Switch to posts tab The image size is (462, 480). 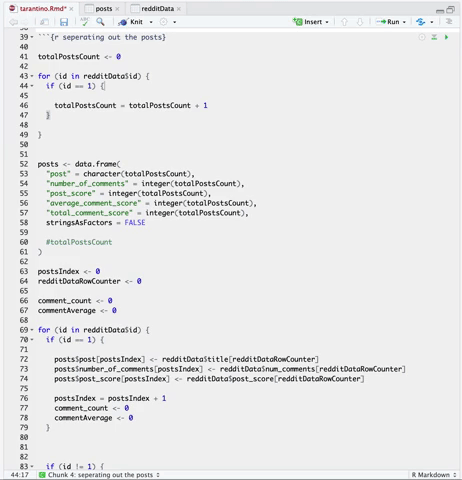click(x=104, y=9)
